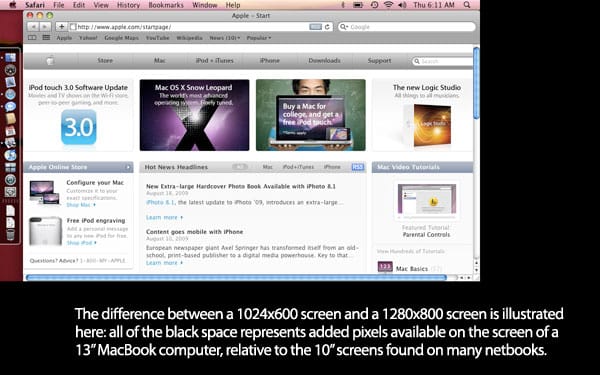Go back with Safari's back arrow
The width and height of the screenshot is (600, 375).
click(33, 27)
